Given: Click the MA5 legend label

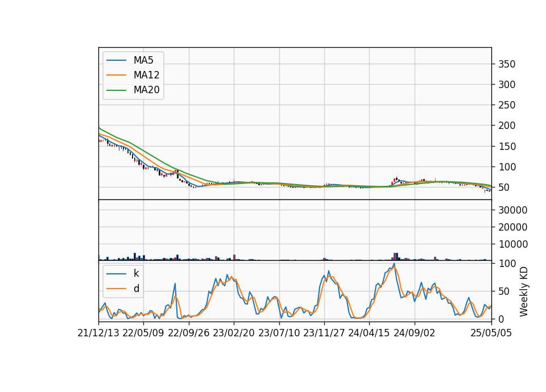Looking at the screenshot, I should click(x=143, y=60).
